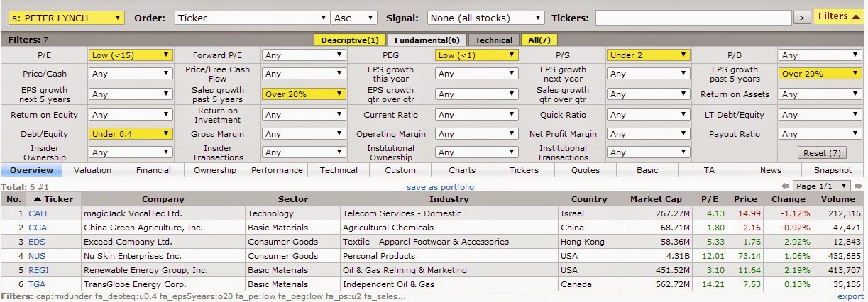
Task: Collapse the Filters panel
Action: (838, 16)
